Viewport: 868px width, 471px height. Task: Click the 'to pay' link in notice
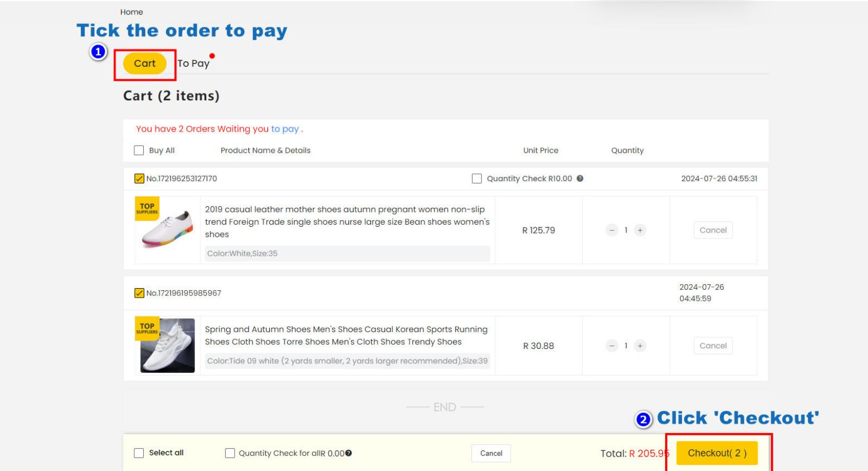285,129
